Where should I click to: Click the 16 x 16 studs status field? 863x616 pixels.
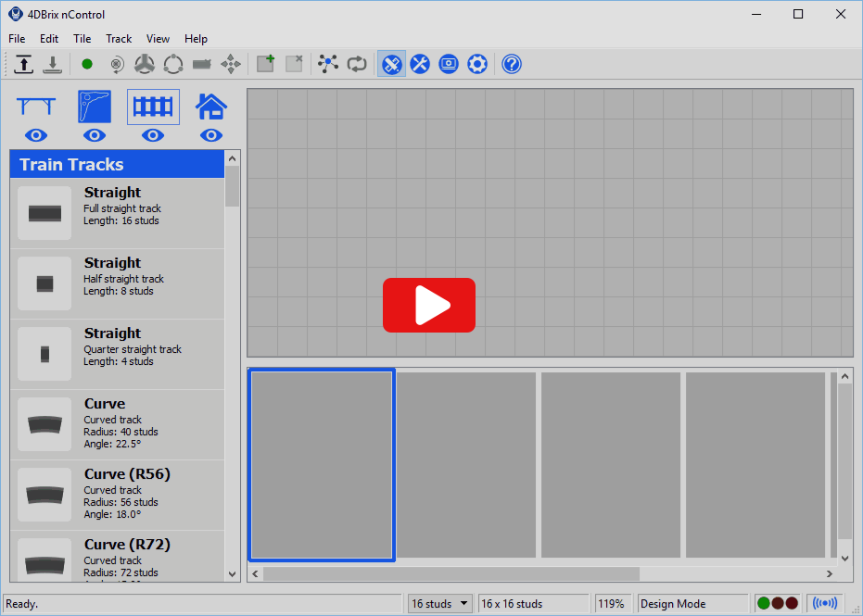[533, 603]
